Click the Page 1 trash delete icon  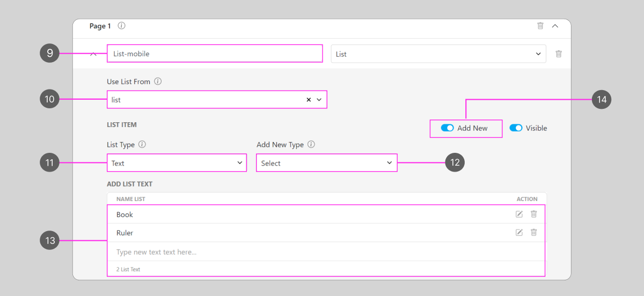click(x=540, y=26)
